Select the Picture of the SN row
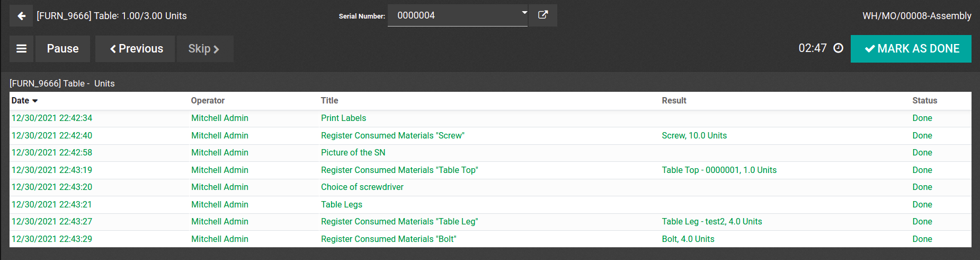 pyautogui.click(x=353, y=152)
